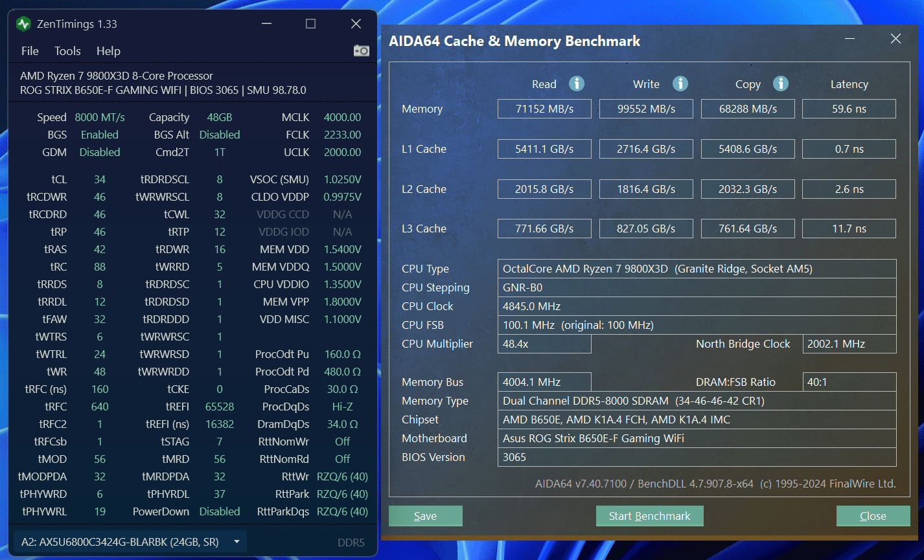Image resolution: width=924 pixels, height=560 pixels.
Task: Click the BGS Enabled value
Action: click(x=100, y=135)
